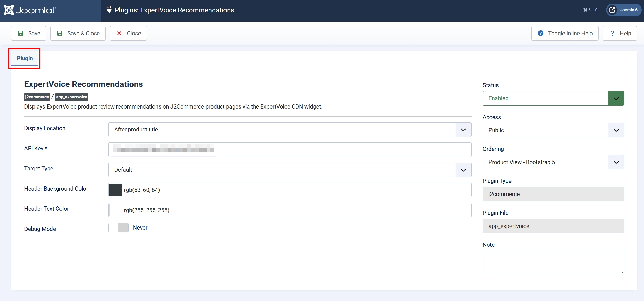Click the API Key label
The height and width of the screenshot is (301, 644).
(36, 149)
